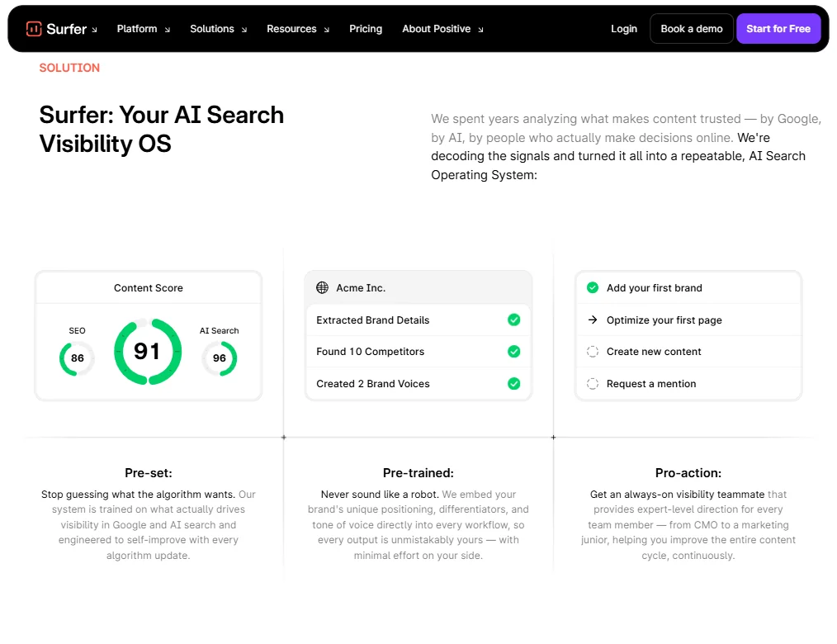Click Add your first brand text

click(x=654, y=288)
